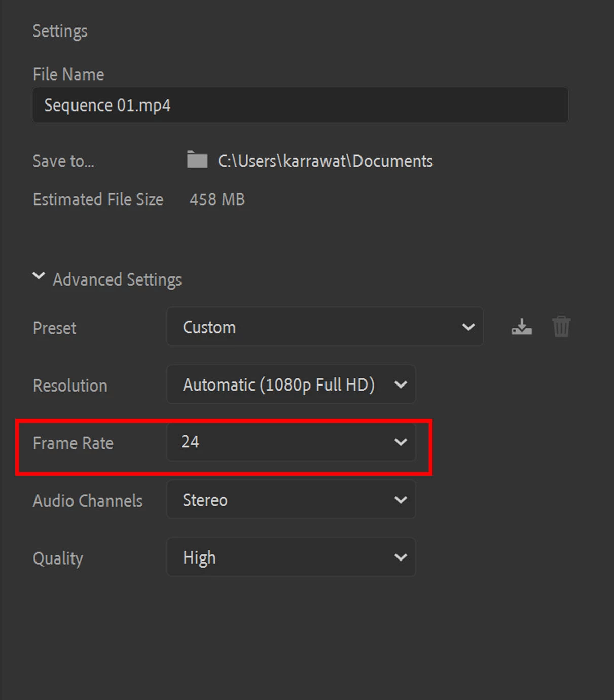Click the delete preset trash icon
The image size is (614, 700).
coord(561,327)
